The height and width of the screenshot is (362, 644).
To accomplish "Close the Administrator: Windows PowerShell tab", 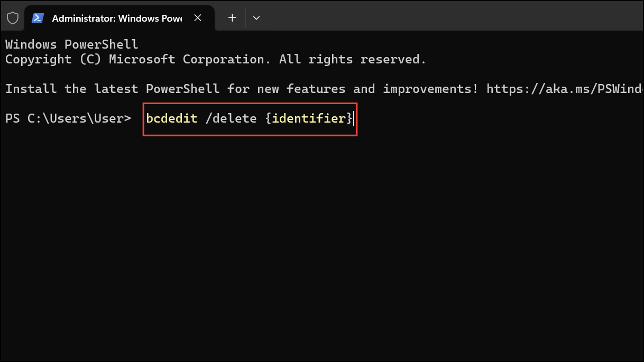I will [x=198, y=18].
